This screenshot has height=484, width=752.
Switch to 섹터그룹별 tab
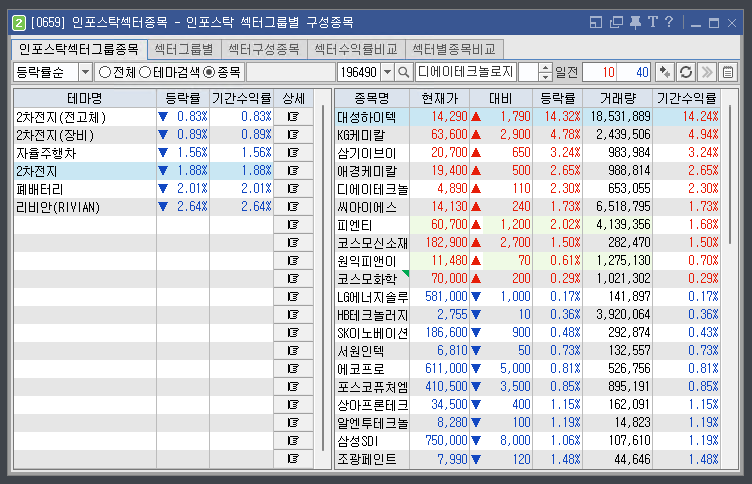pos(184,49)
